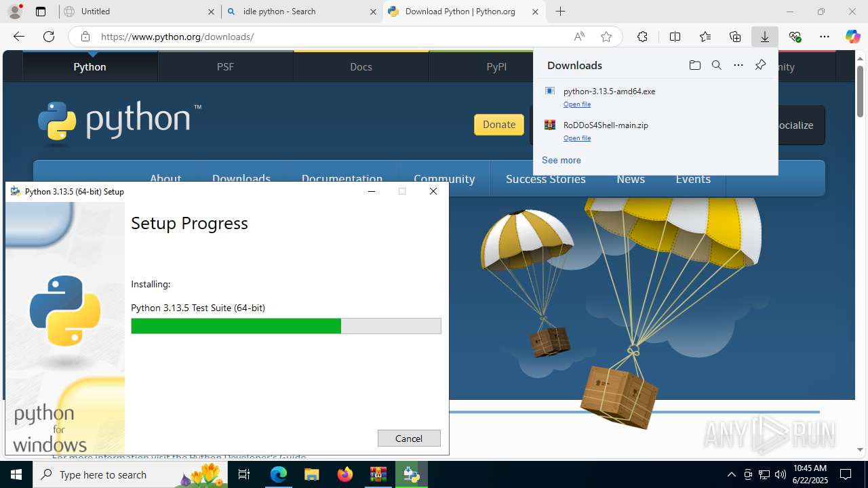Open the Collections icon
Image resolution: width=868 pixels, height=488 pixels.
click(735, 37)
